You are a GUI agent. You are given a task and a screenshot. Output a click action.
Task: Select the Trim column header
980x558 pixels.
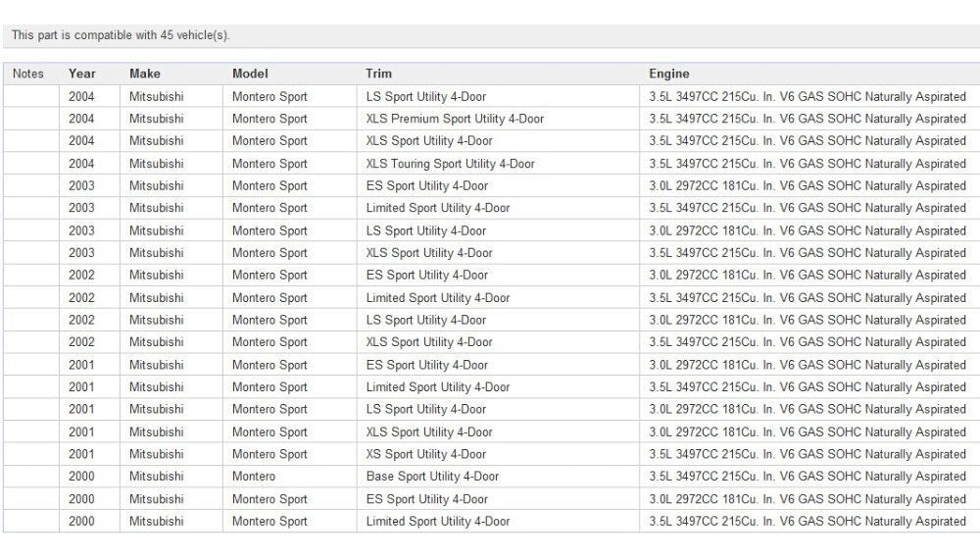point(378,74)
